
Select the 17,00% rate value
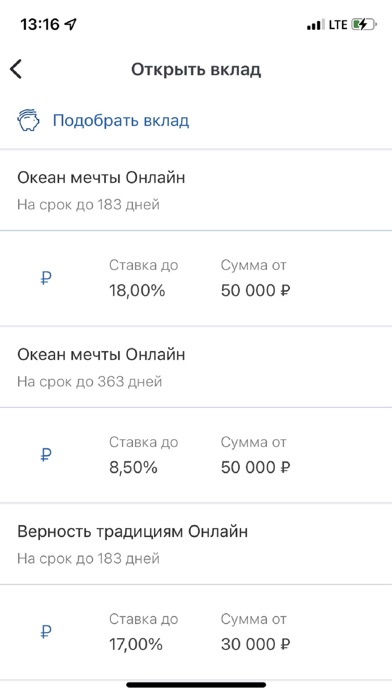(136, 645)
